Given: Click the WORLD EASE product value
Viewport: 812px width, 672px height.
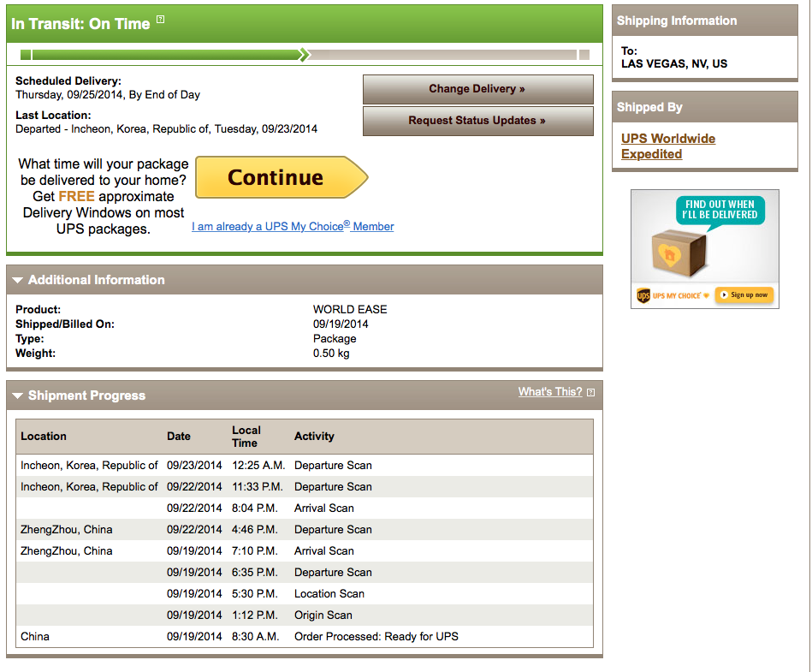Looking at the screenshot, I should pos(350,309).
